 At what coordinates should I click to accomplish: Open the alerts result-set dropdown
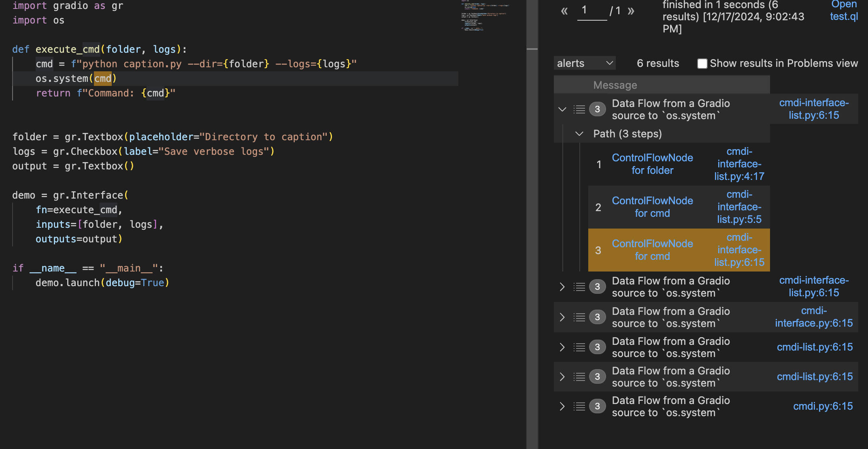[x=584, y=63]
